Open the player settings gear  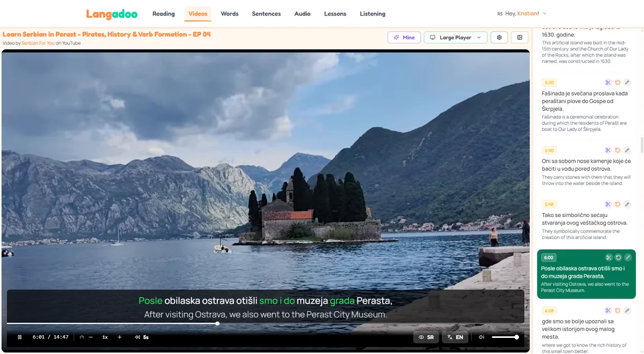[499, 37]
